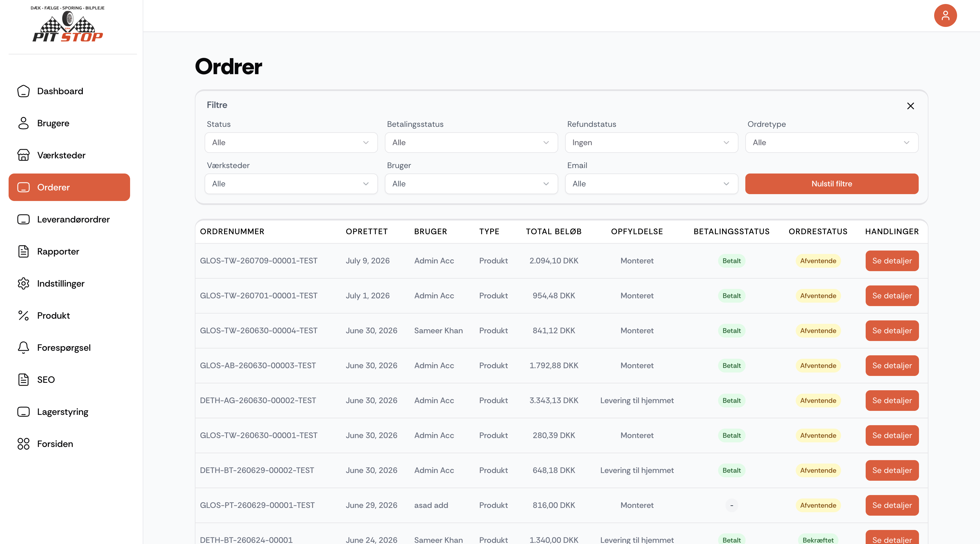Screen dimensions: 980x544
Task: Open the Refundstatus dropdown showing Ingen
Action: pos(651,143)
